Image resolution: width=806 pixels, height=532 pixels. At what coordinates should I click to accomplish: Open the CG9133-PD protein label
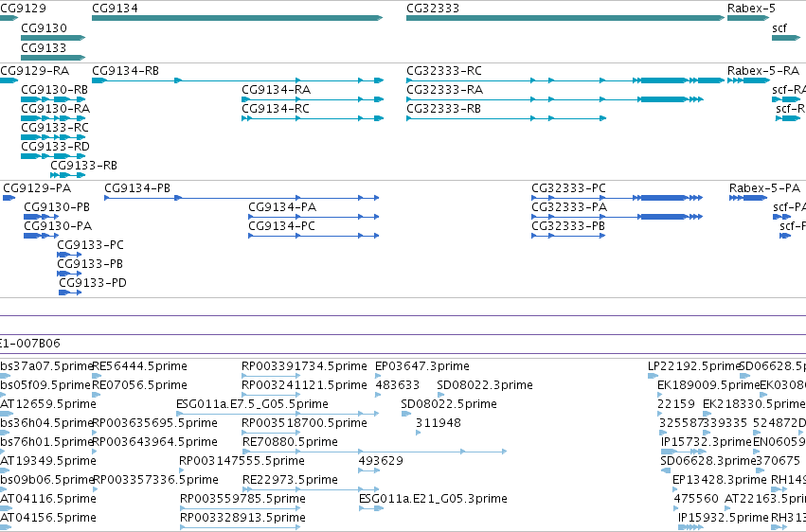click(x=93, y=283)
